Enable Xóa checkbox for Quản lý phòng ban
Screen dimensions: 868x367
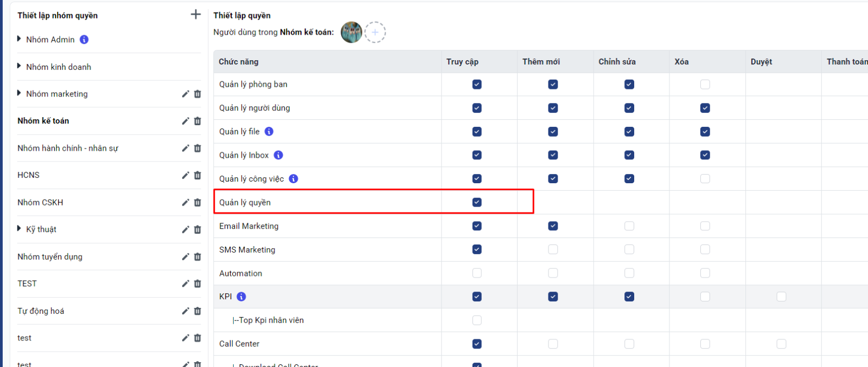(705, 85)
